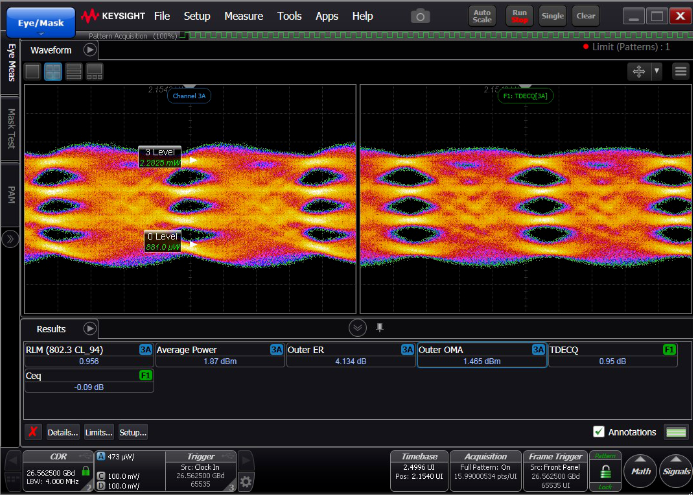Select the RLM (802.3 CL_94) measurement

point(89,355)
